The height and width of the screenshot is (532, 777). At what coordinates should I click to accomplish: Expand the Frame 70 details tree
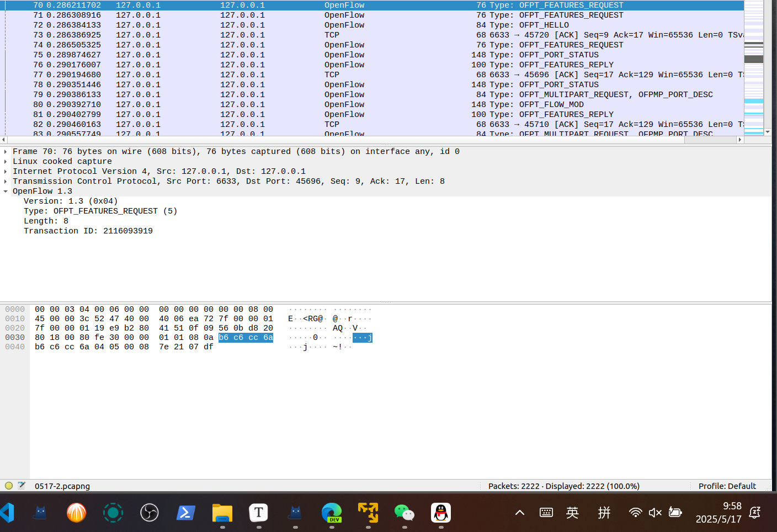pos(6,152)
